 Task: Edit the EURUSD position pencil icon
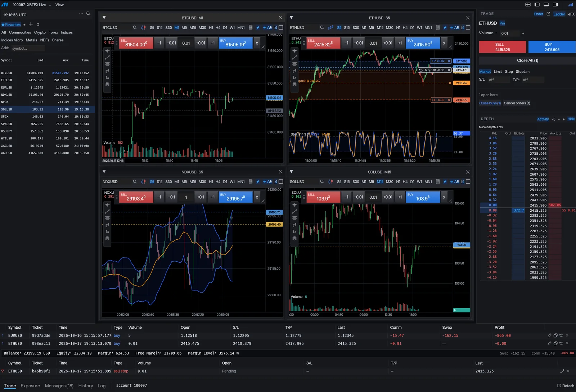(x=549, y=335)
